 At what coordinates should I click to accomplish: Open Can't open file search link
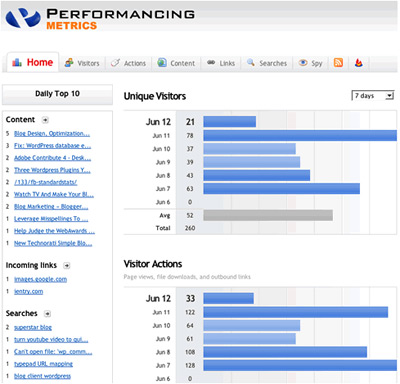(x=53, y=352)
